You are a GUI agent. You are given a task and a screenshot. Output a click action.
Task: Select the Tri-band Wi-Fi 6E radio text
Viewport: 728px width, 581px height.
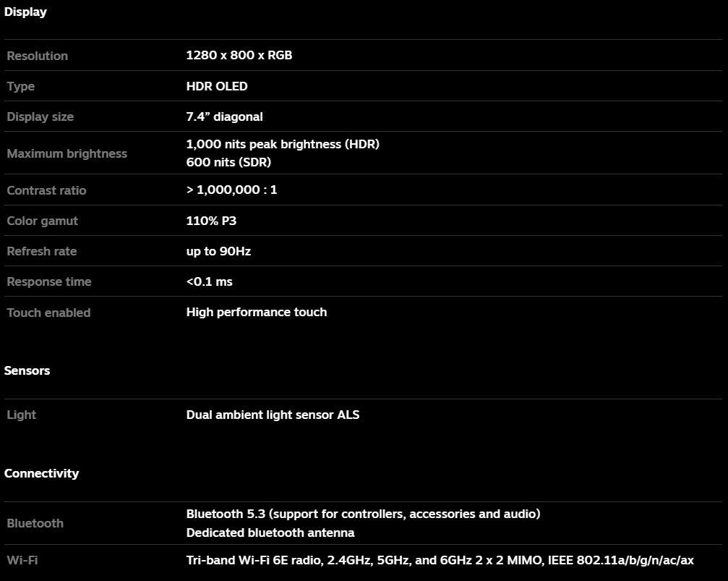[x=440, y=561]
